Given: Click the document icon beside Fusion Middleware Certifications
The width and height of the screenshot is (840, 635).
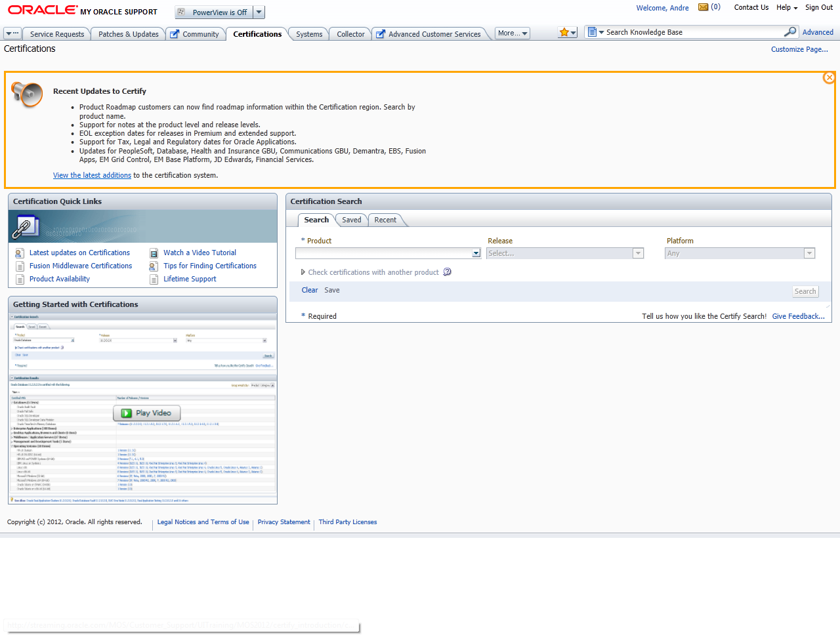Looking at the screenshot, I should (x=20, y=266).
